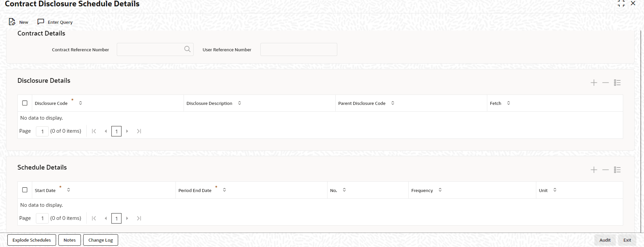Open the Change Log
The height and width of the screenshot is (247, 644).
[101, 240]
